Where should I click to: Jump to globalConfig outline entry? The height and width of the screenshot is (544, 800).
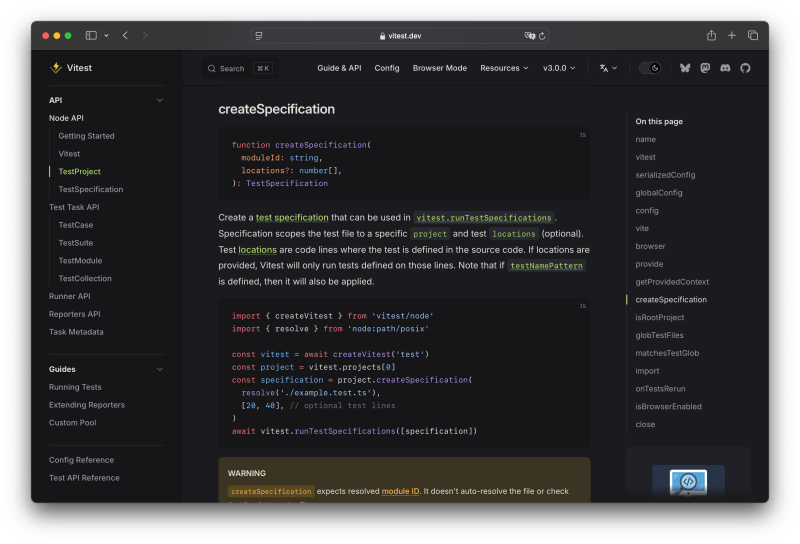tap(659, 193)
